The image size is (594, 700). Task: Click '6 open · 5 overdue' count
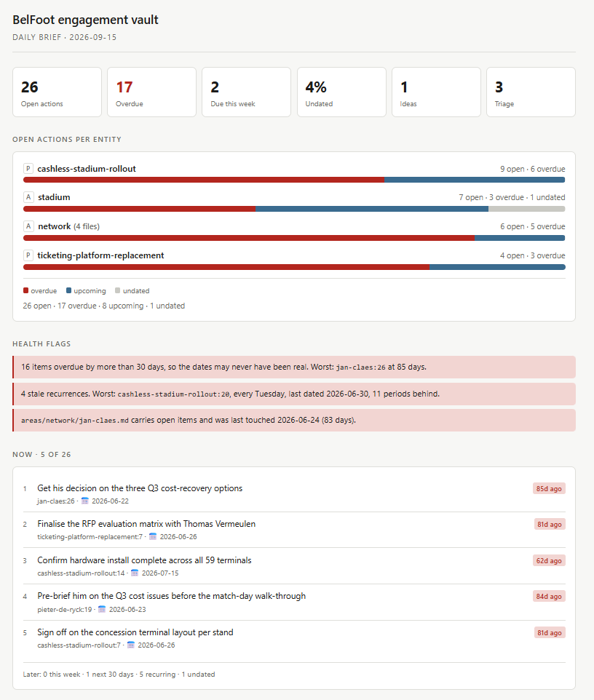[x=532, y=226]
